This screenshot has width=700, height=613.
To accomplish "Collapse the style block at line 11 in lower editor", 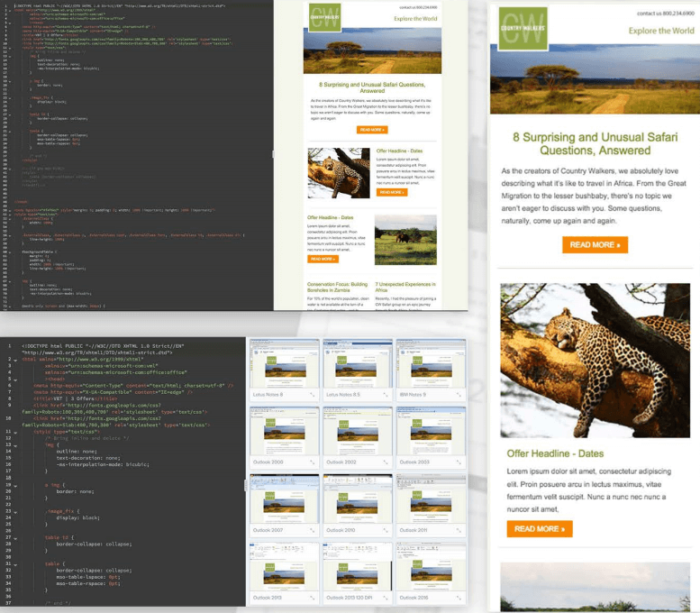I will click(x=17, y=432).
